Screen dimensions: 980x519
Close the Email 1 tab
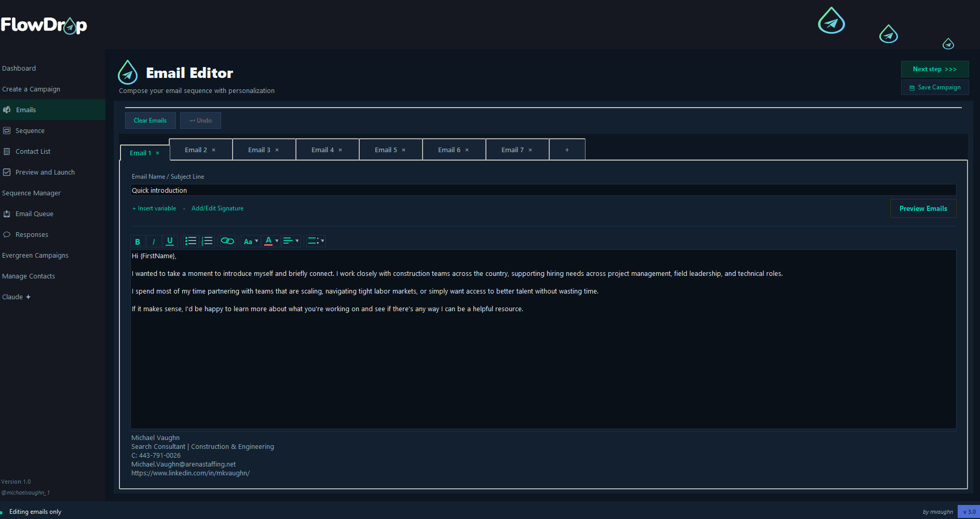[x=158, y=153]
